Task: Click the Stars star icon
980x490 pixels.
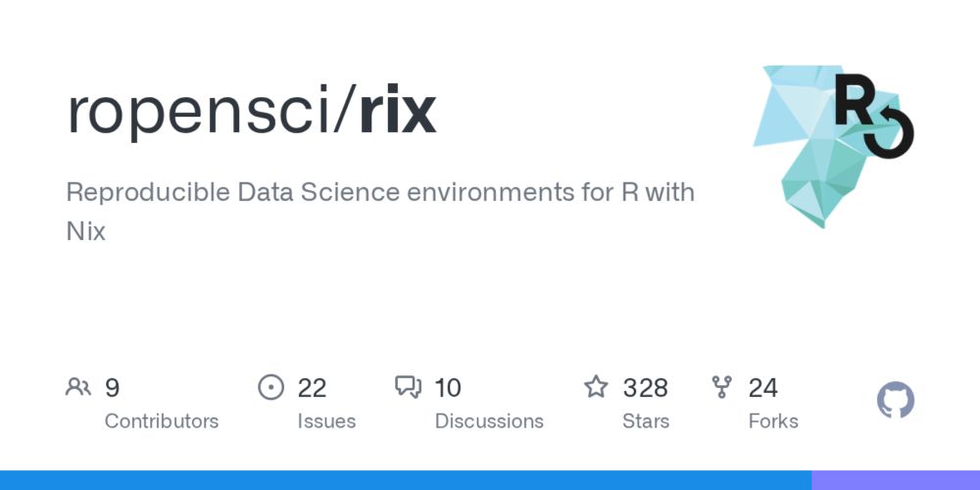Action: [596, 387]
